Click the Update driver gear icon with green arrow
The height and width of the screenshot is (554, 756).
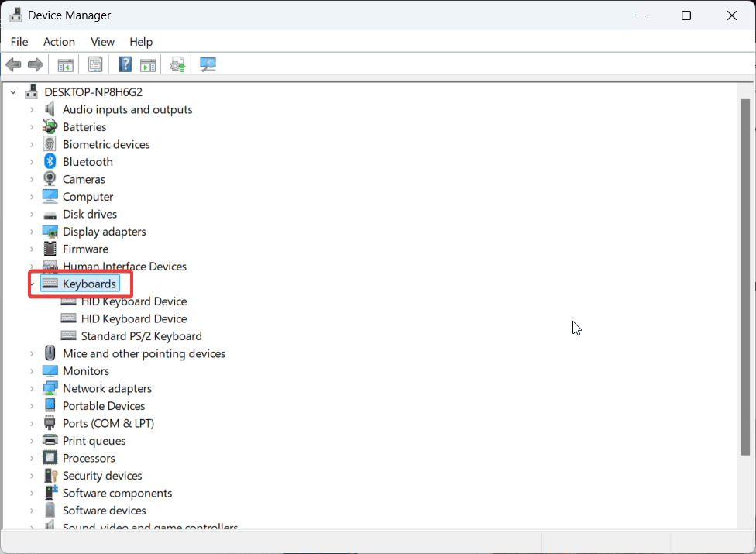(177, 64)
